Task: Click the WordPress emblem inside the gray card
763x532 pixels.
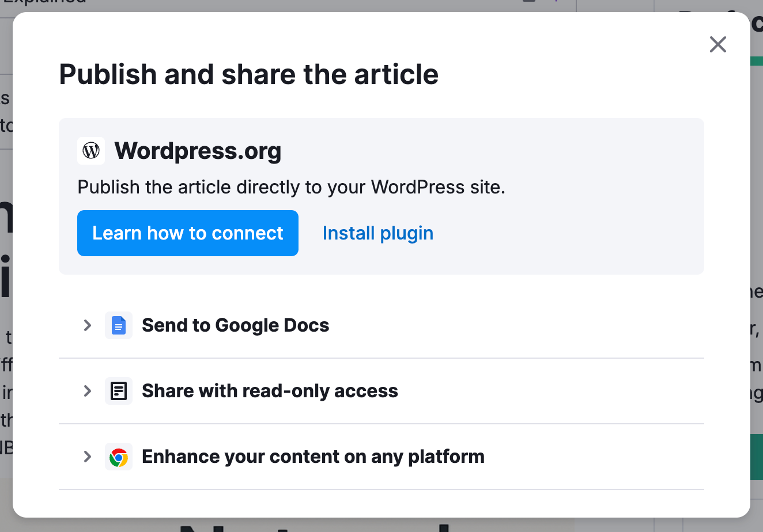Action: [x=91, y=151]
